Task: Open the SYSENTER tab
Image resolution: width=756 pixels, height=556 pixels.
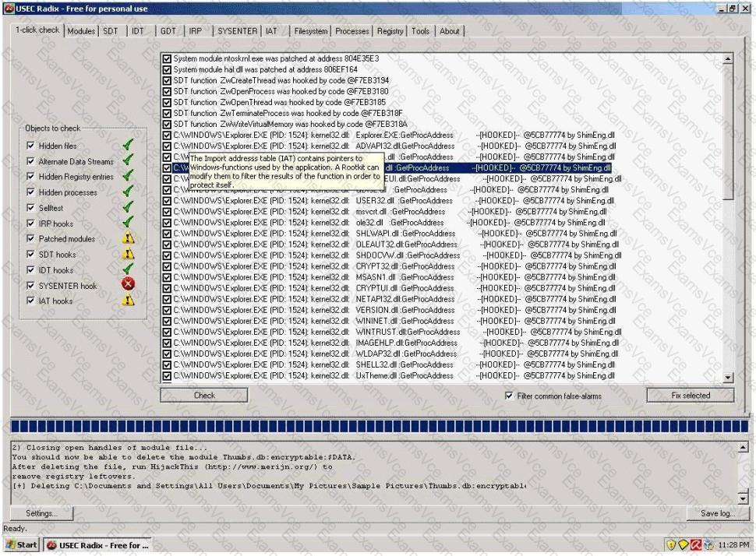Action: [238, 32]
